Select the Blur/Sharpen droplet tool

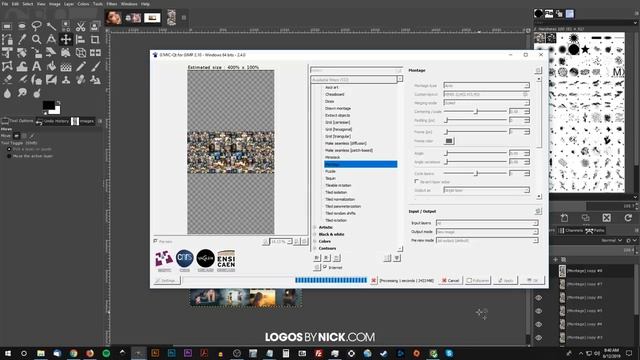(7, 93)
